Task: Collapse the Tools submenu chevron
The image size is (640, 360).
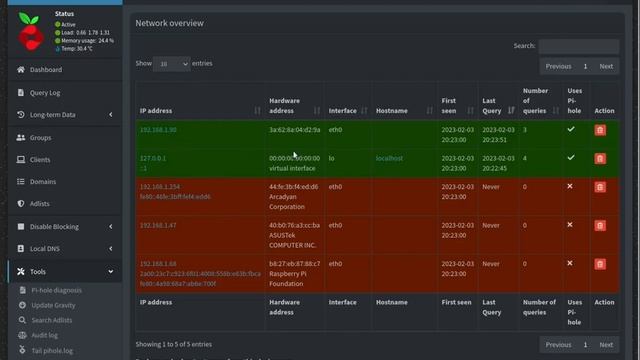Action: [111, 271]
